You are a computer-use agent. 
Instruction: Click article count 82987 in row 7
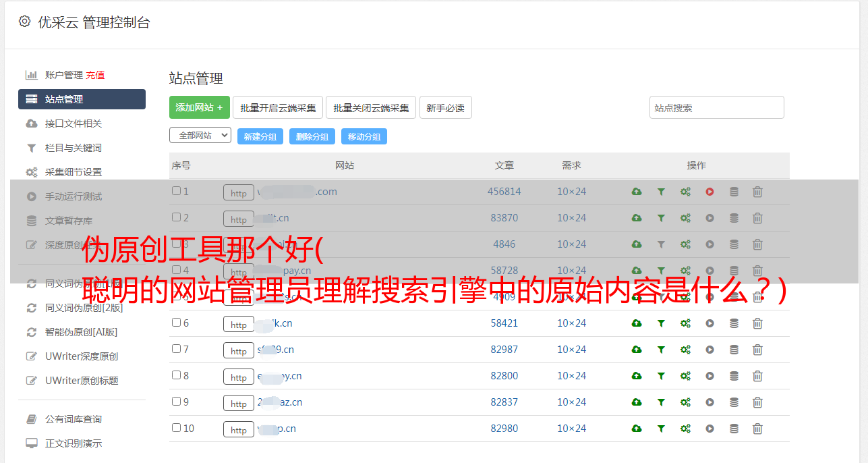[x=504, y=350]
